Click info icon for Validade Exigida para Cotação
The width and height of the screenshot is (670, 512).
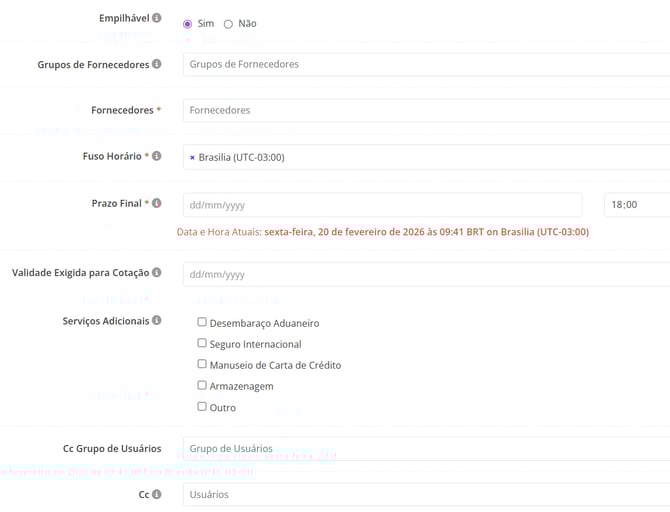(x=156, y=272)
